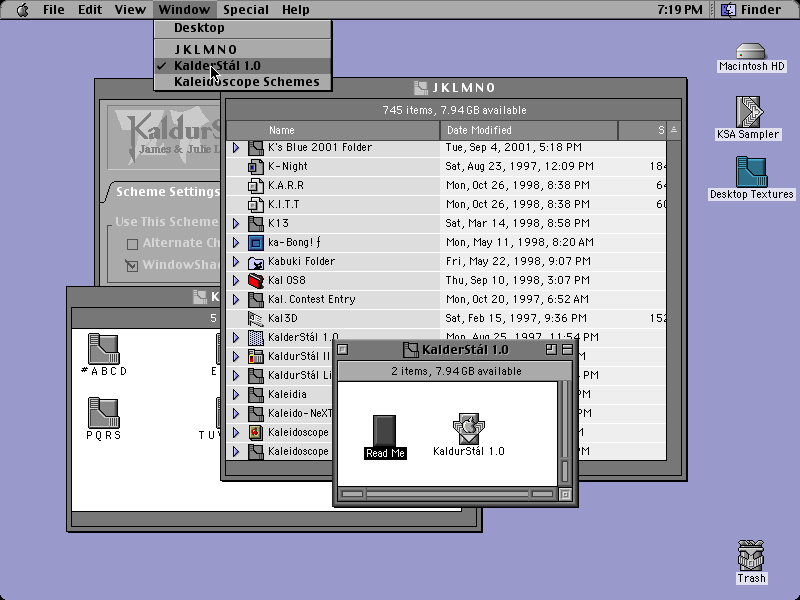Open the View menu
Screen dimensions: 800x600
[x=130, y=10]
